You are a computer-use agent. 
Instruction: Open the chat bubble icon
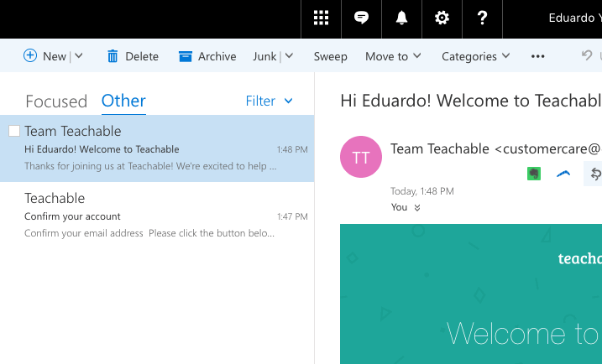[x=361, y=18]
